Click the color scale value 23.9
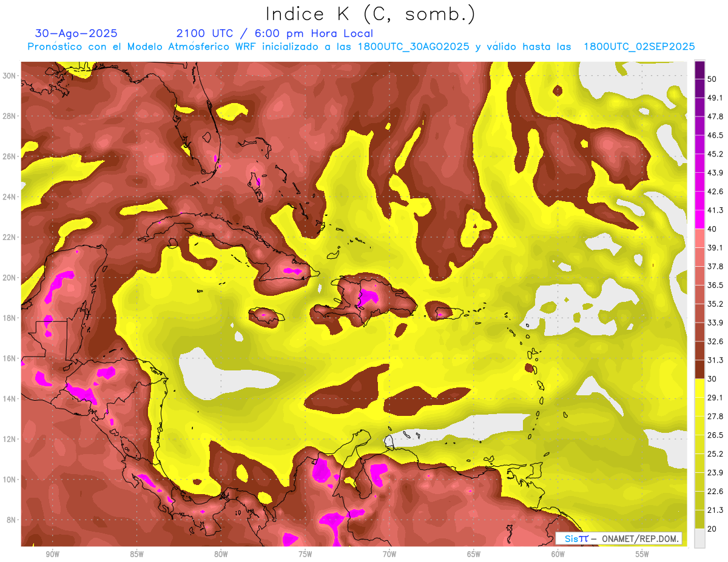Screen dimensions: 728x562 715,472
